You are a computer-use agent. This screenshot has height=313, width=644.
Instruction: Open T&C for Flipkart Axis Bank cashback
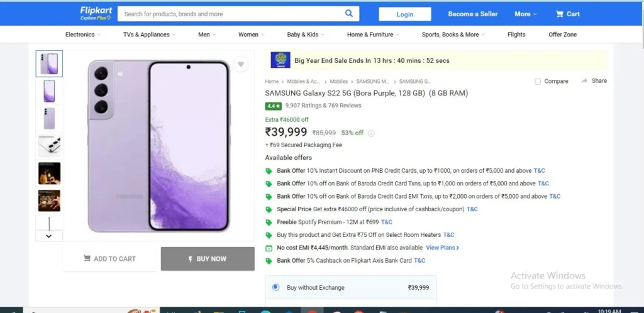tap(419, 260)
